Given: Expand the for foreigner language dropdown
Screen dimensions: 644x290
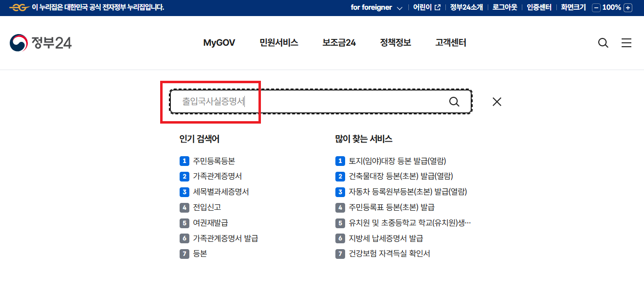Looking at the screenshot, I should 401,7.
